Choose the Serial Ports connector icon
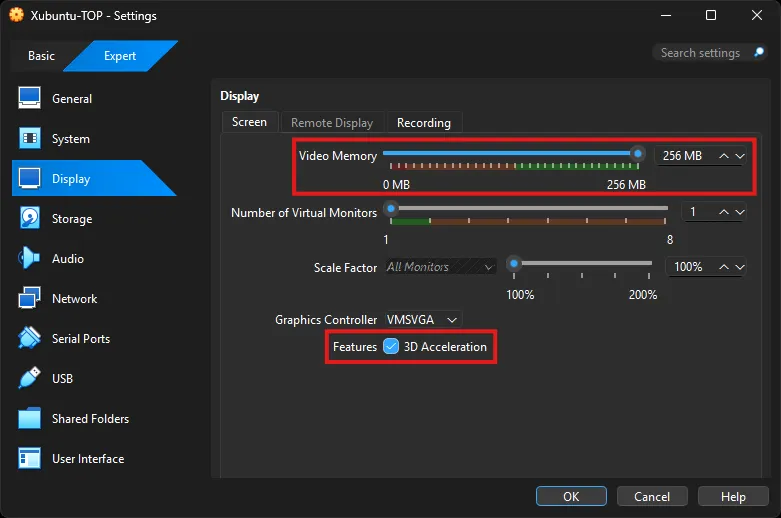Screen dimensions: 781x518 (29, 338)
